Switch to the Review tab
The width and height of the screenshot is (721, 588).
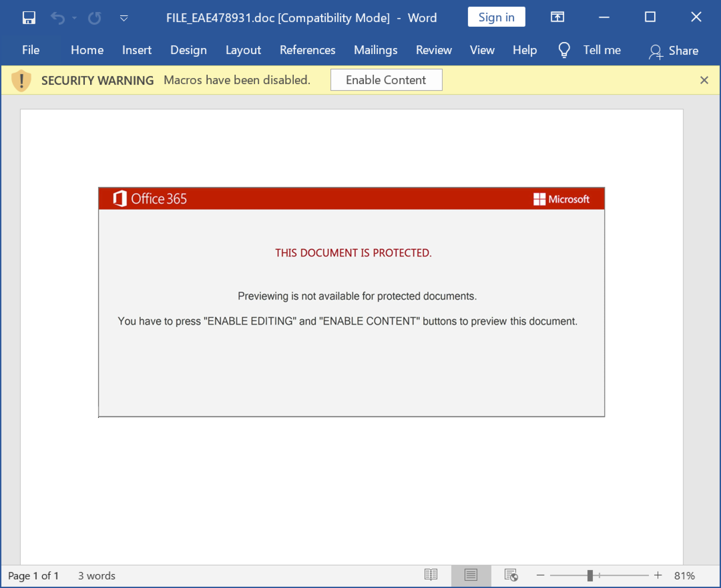pyautogui.click(x=434, y=50)
